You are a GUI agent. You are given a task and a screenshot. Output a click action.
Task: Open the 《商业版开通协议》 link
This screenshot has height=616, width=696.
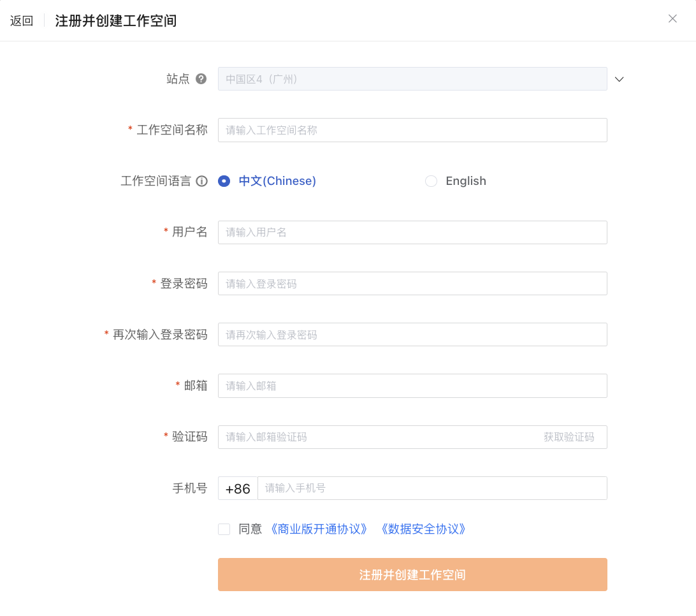point(319,529)
